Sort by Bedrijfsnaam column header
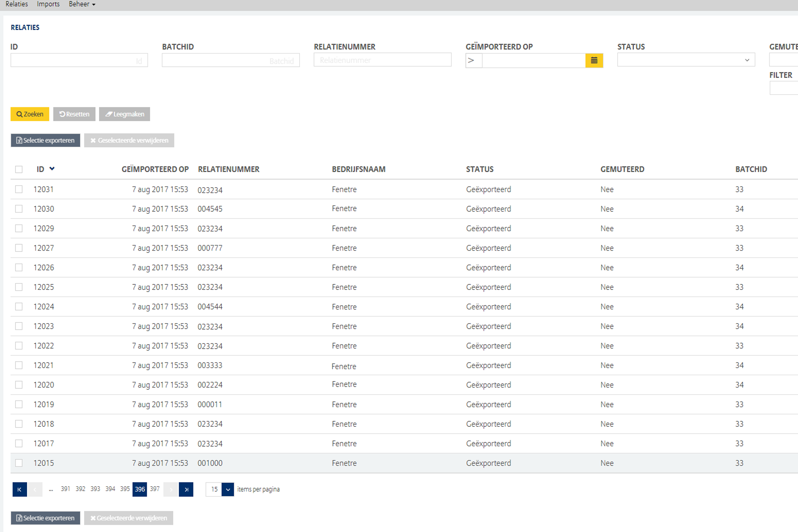 pos(359,169)
